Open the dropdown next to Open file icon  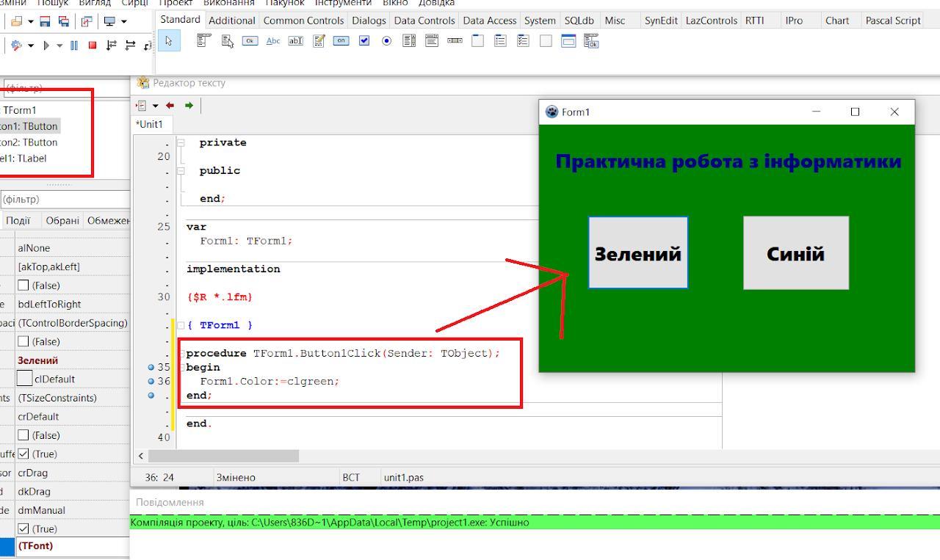click(31, 22)
